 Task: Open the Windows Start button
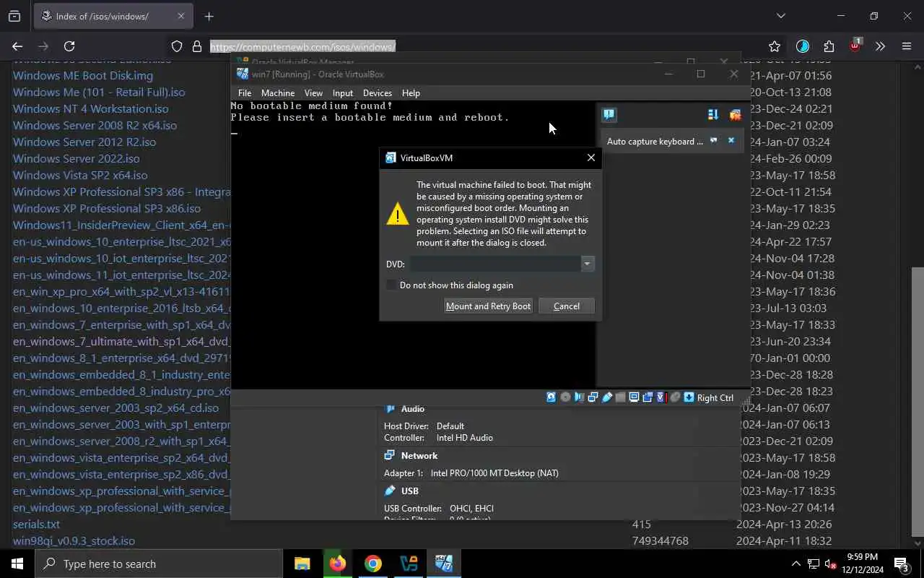click(x=17, y=564)
